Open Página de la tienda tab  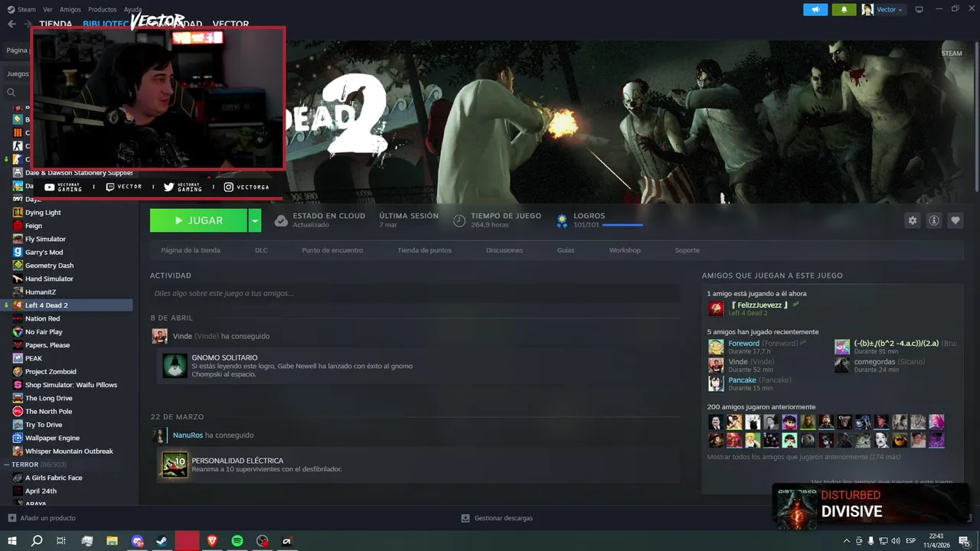click(x=191, y=250)
